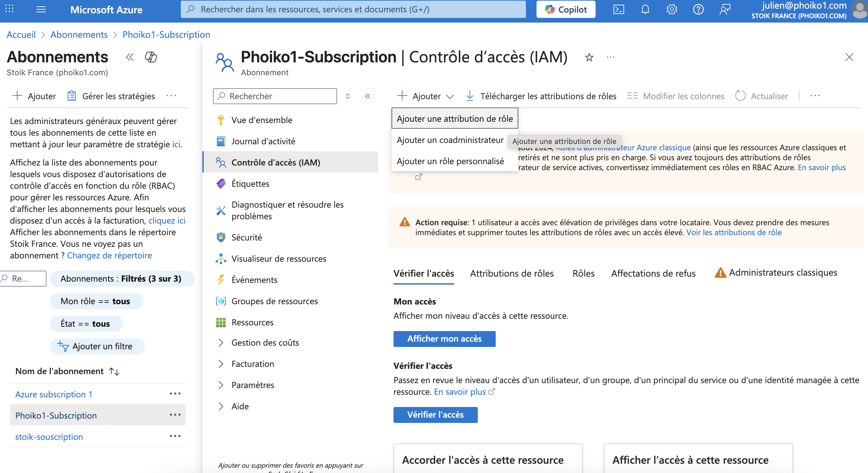Click Afficher mon accès button
The width and height of the screenshot is (868, 473).
444,339
